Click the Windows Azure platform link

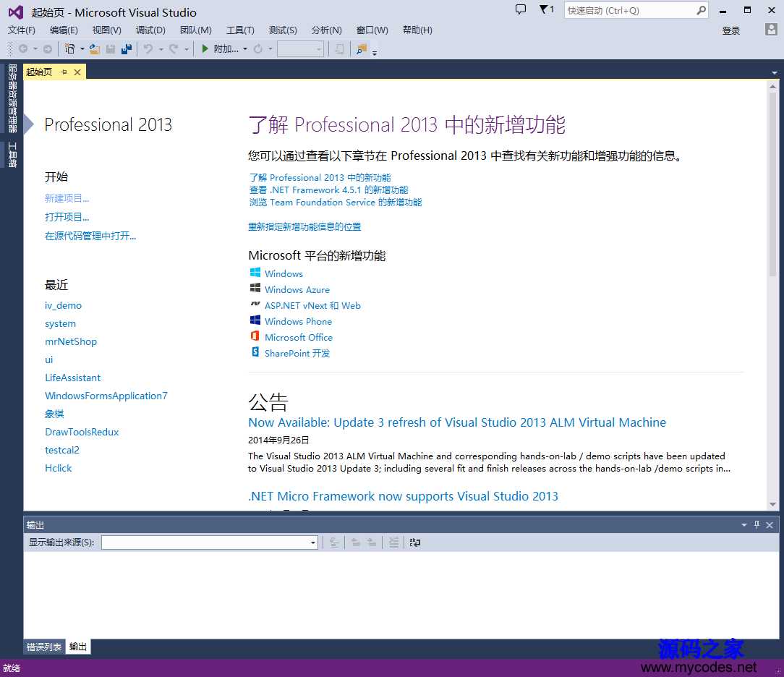click(297, 289)
